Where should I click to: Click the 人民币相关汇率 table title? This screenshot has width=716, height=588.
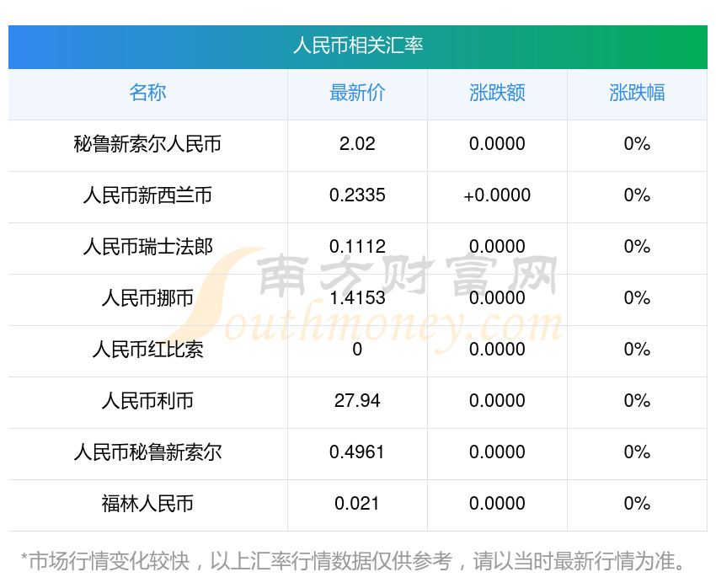[358, 45]
